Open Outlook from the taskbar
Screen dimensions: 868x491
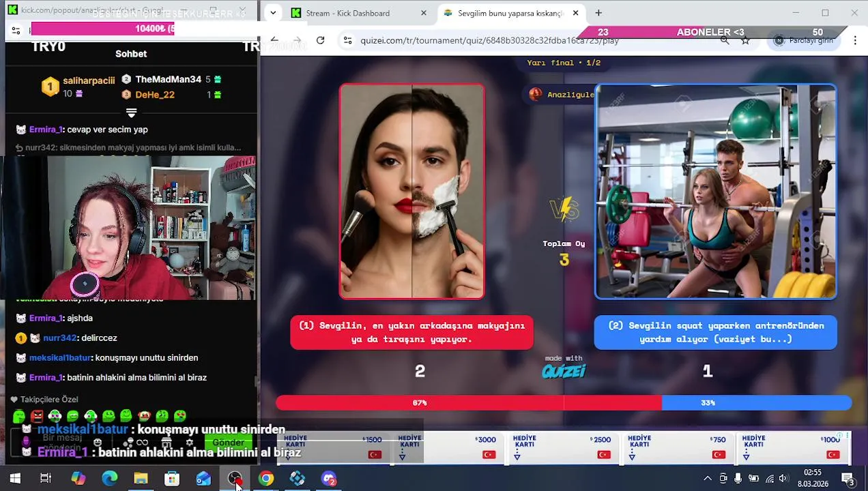[x=203, y=479]
